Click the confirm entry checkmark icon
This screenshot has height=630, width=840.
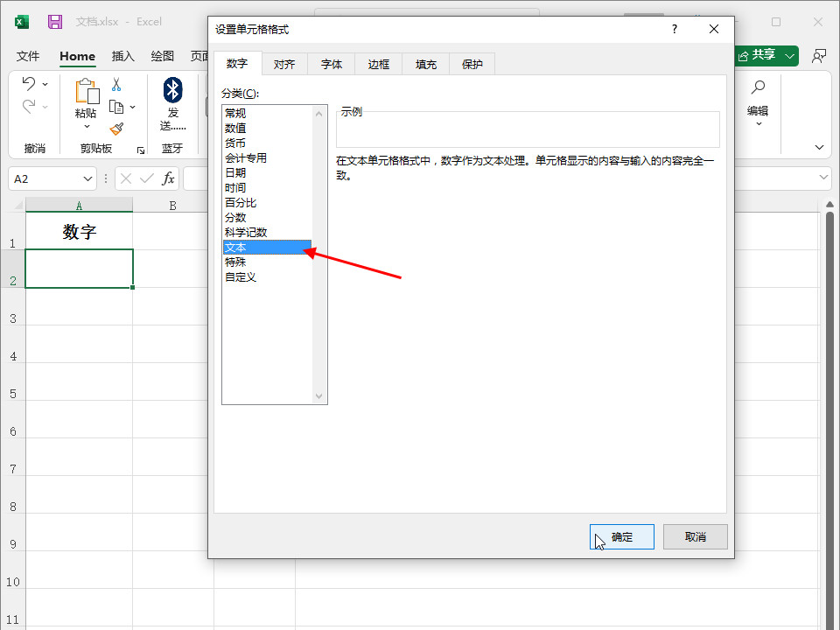tap(147, 178)
